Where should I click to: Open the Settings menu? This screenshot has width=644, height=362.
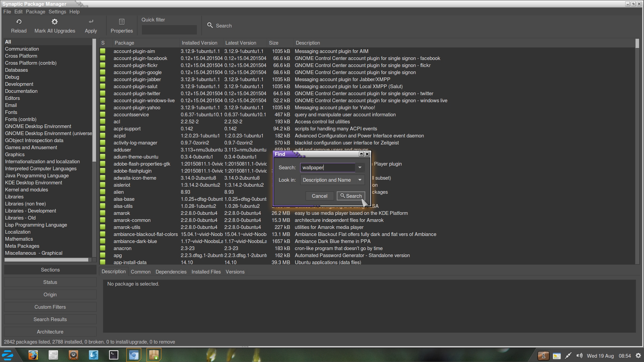coord(57,12)
